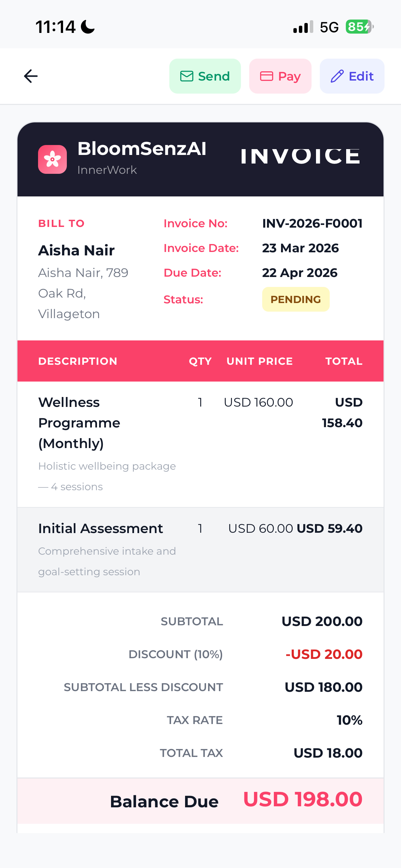Tap the client name Aisha Nair
The height and width of the screenshot is (868, 401).
click(76, 251)
